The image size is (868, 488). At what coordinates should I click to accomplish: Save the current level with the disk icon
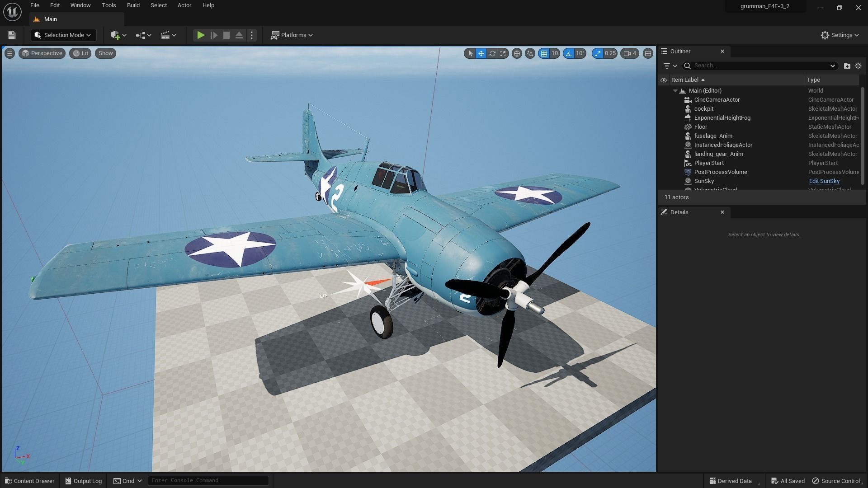(12, 35)
